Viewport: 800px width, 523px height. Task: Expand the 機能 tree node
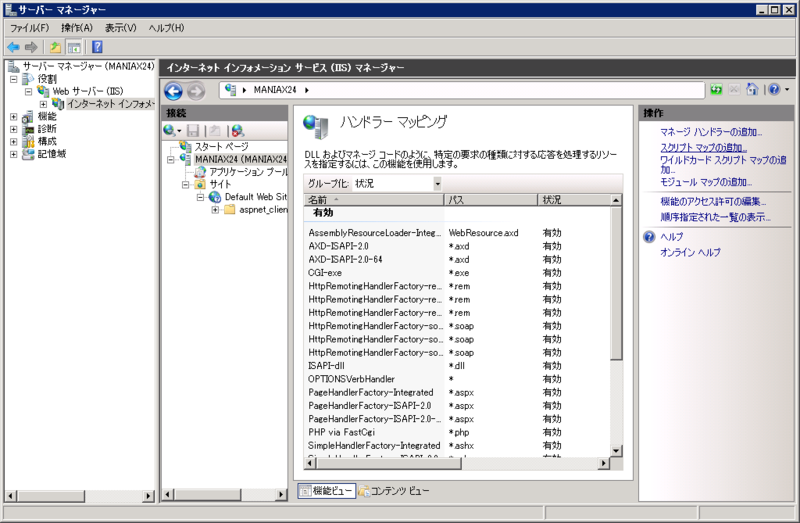click(14, 117)
